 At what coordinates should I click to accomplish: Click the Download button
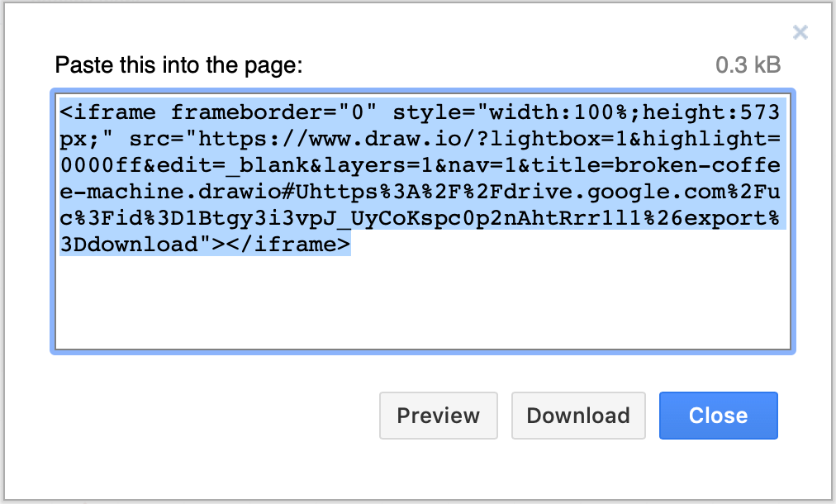578,416
